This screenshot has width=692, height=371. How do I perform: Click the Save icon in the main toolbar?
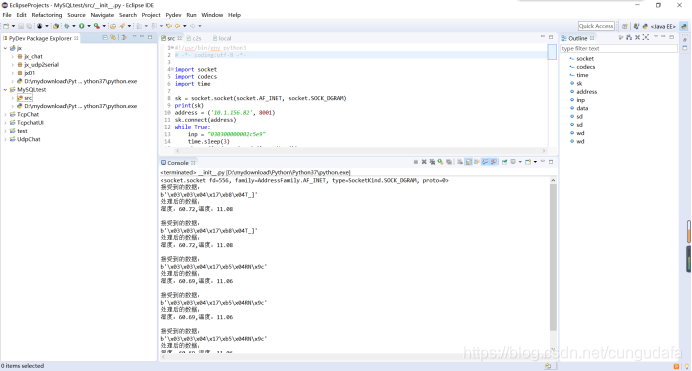(x=21, y=26)
